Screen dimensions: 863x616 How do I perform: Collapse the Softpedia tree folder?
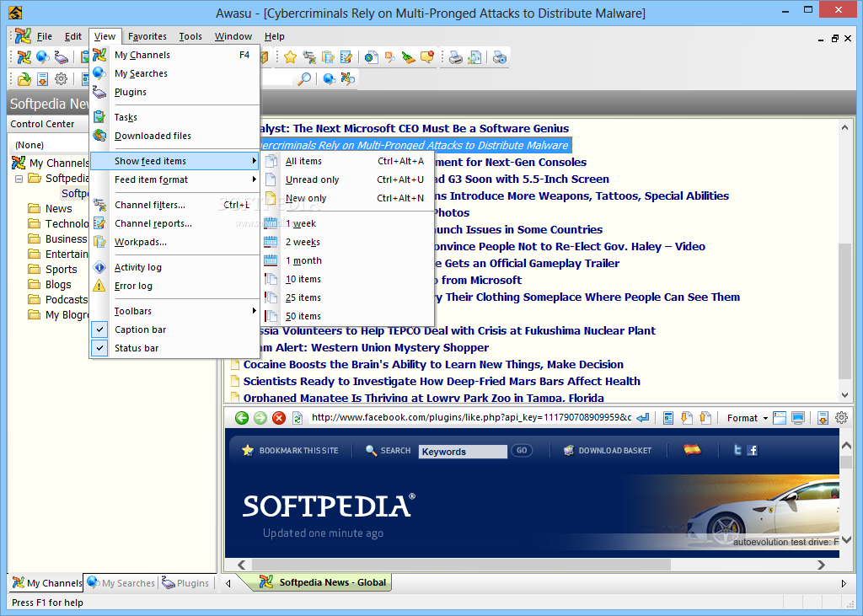[x=19, y=179]
